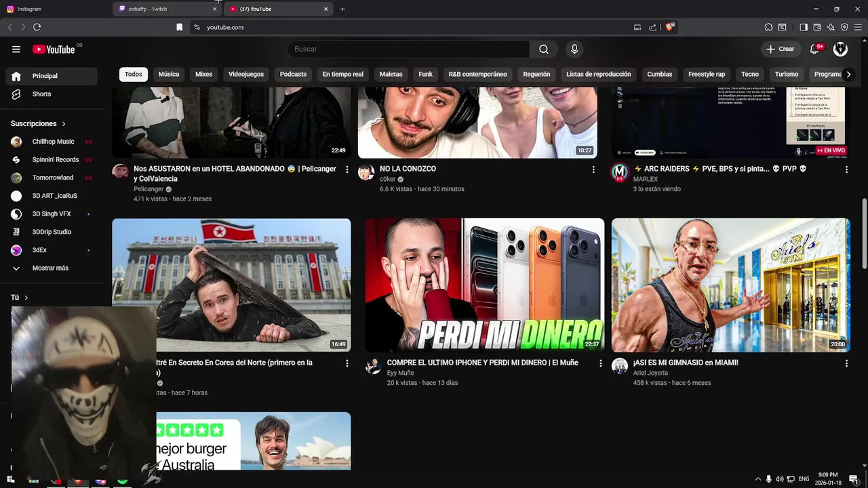The height and width of the screenshot is (488, 868).
Task: Expand Mostrar más subscriptions
Action: coord(52,268)
